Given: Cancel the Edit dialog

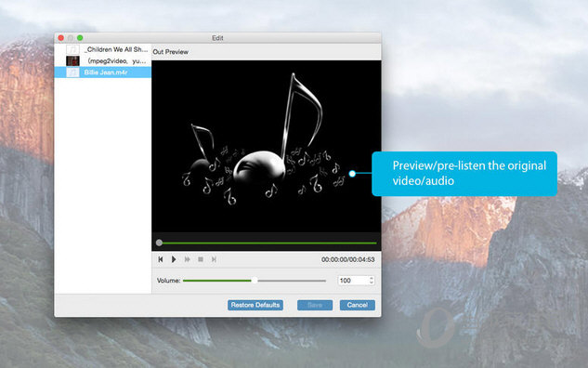Looking at the screenshot, I should [x=358, y=305].
